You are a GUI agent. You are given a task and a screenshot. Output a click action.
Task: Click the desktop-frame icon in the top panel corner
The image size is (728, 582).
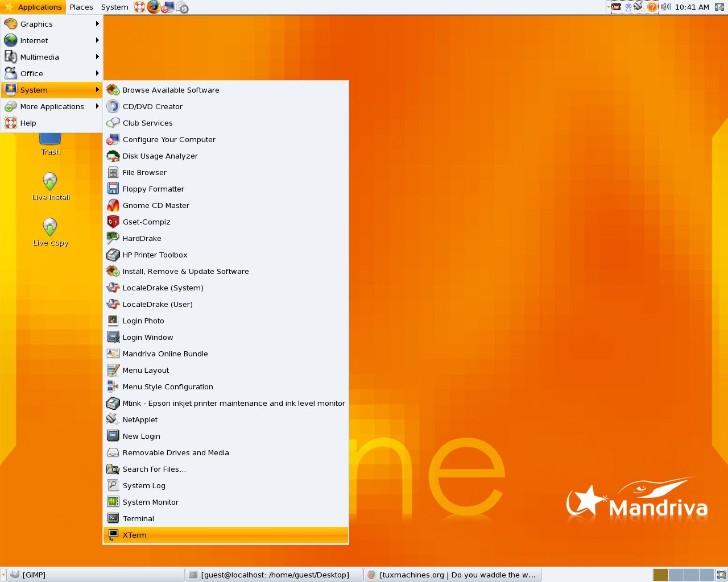coord(719,7)
